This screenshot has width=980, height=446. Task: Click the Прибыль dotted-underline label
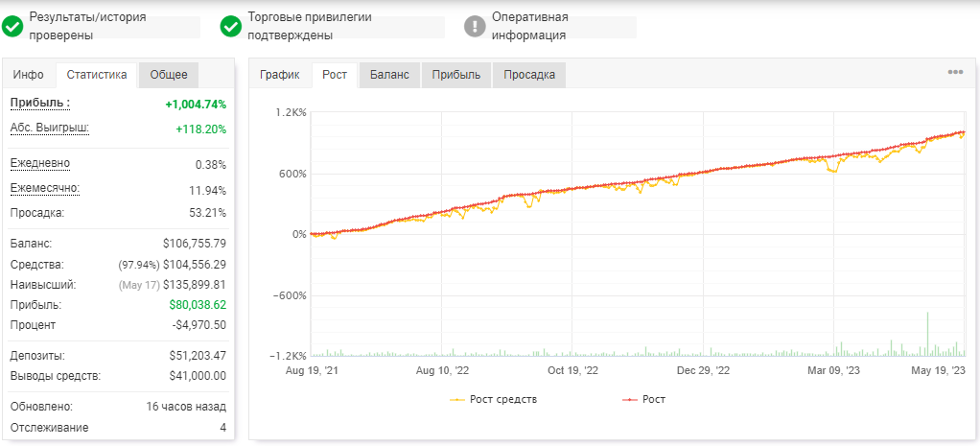(40, 103)
